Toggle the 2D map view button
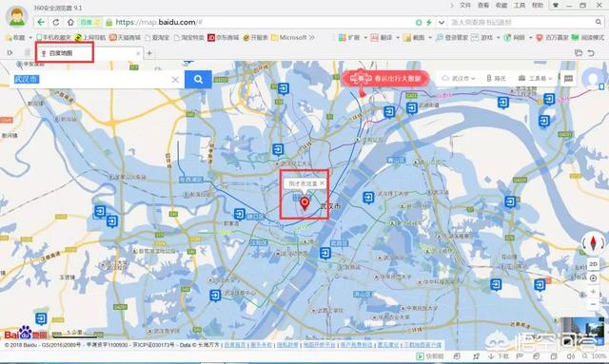Screen dimensions: 609x364 point(593,264)
